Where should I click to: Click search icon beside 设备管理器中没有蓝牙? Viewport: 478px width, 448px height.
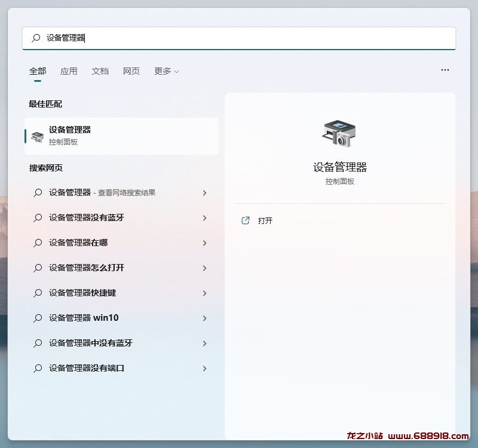(x=38, y=343)
